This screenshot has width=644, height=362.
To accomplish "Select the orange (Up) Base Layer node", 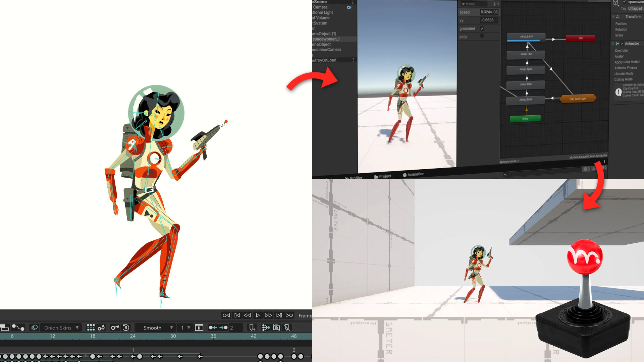I will click(x=578, y=99).
